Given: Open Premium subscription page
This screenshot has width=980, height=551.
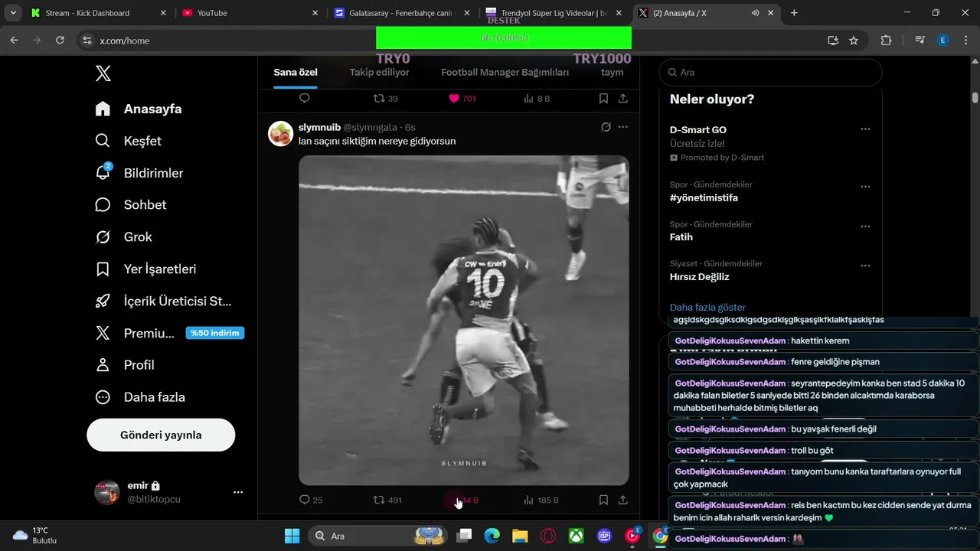Looking at the screenshot, I should (x=135, y=333).
